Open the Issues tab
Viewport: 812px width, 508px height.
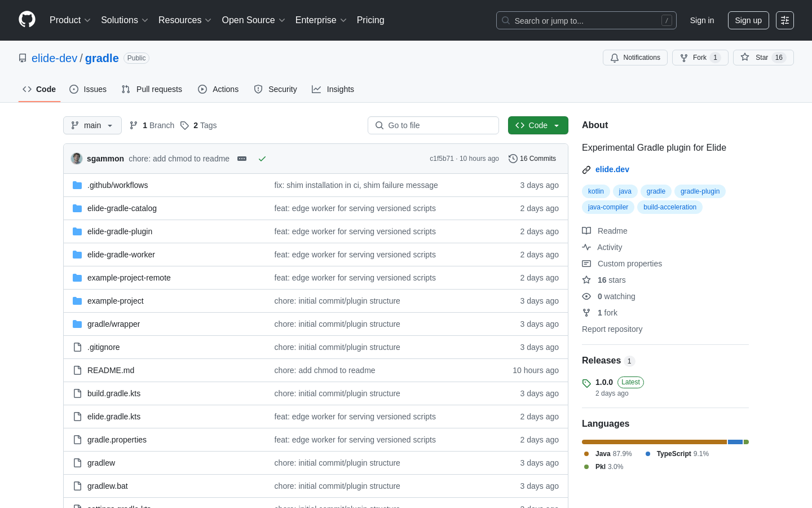pyautogui.click(x=88, y=89)
